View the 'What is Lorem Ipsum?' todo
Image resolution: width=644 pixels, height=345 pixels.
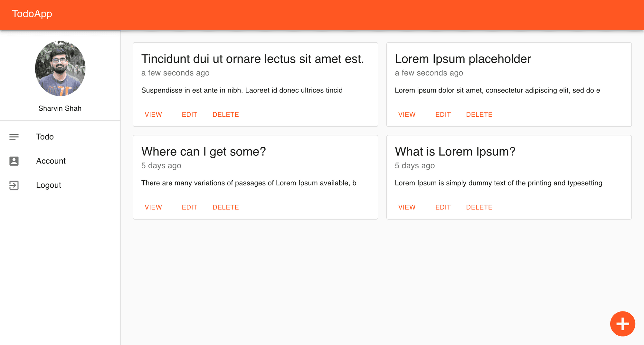[407, 207]
